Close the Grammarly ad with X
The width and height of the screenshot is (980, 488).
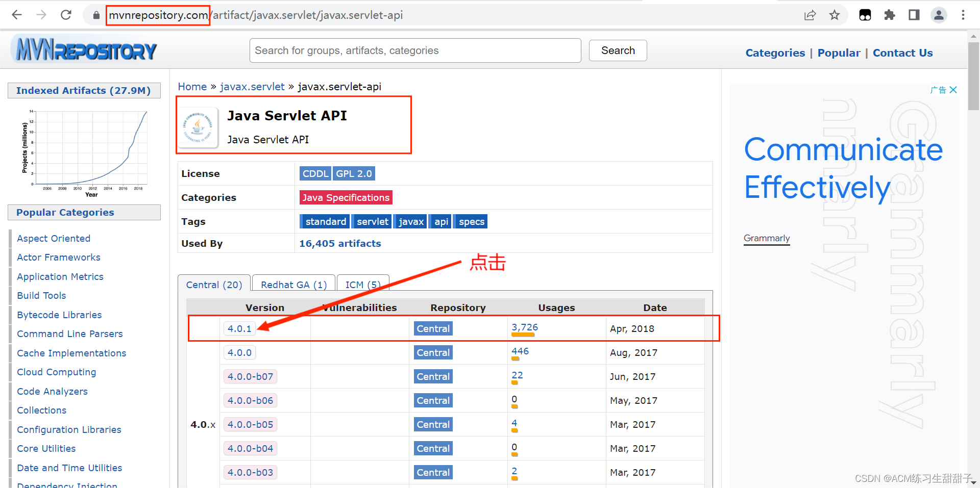coord(953,90)
